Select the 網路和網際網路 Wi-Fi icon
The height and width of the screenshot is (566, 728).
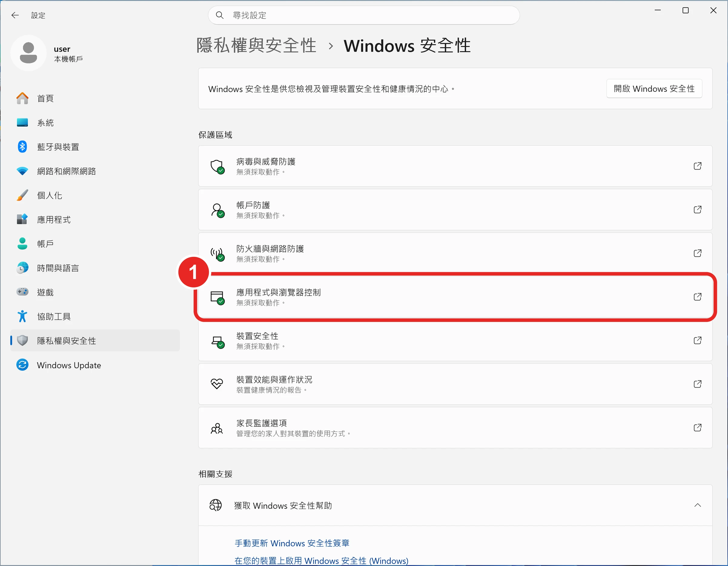click(x=22, y=171)
